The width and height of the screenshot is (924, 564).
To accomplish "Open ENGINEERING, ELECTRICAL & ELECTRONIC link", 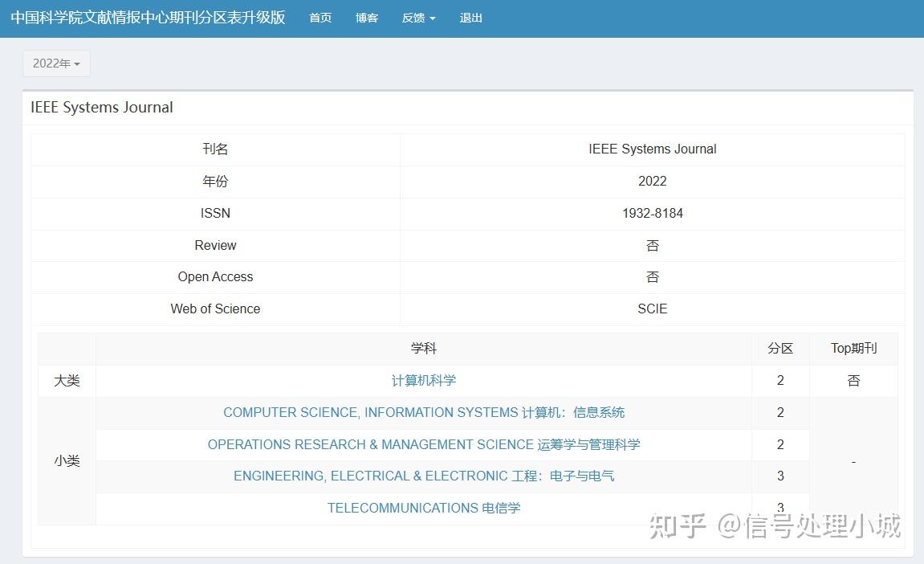I will [424, 476].
